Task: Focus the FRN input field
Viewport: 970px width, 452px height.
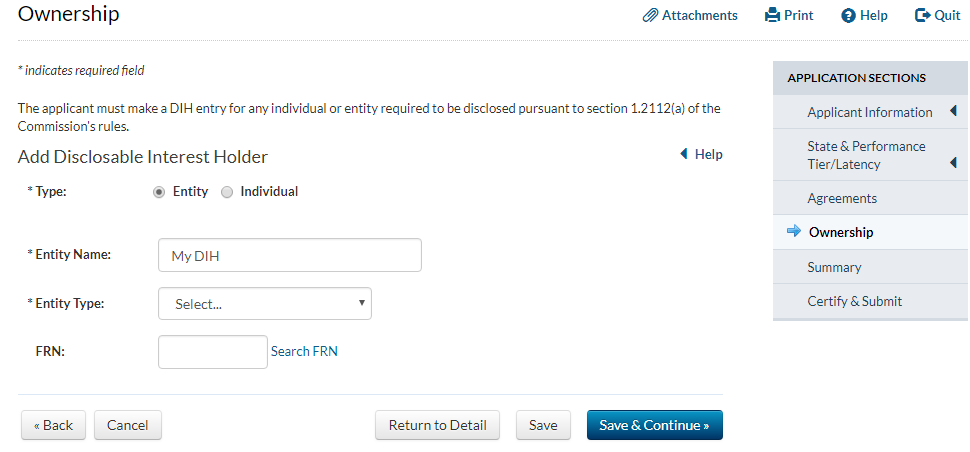Action: point(213,352)
